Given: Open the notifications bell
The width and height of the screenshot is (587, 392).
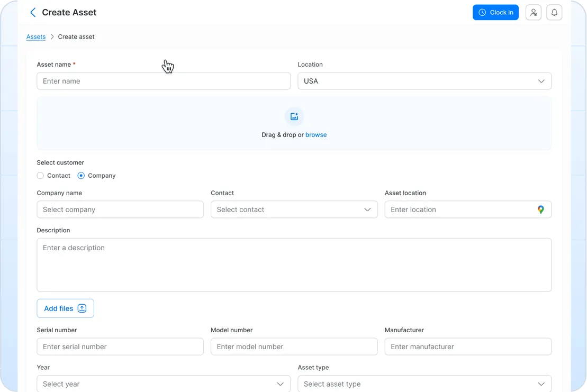Looking at the screenshot, I should coord(554,12).
